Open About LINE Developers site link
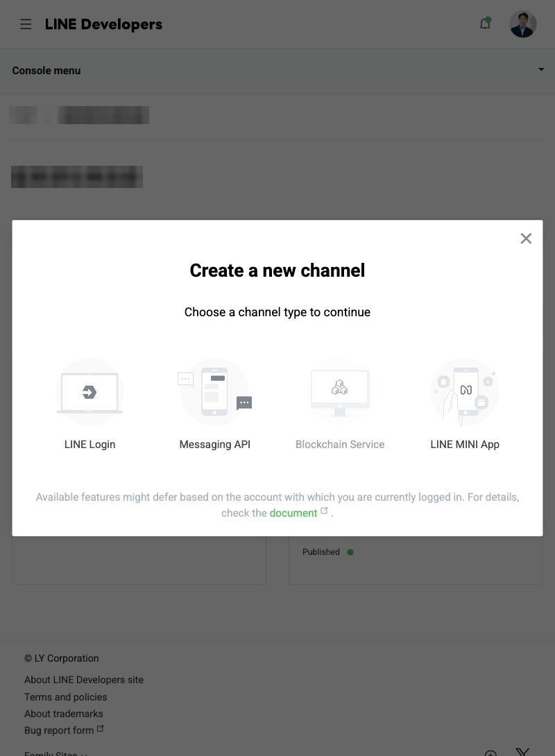The width and height of the screenshot is (555, 756). [84, 680]
